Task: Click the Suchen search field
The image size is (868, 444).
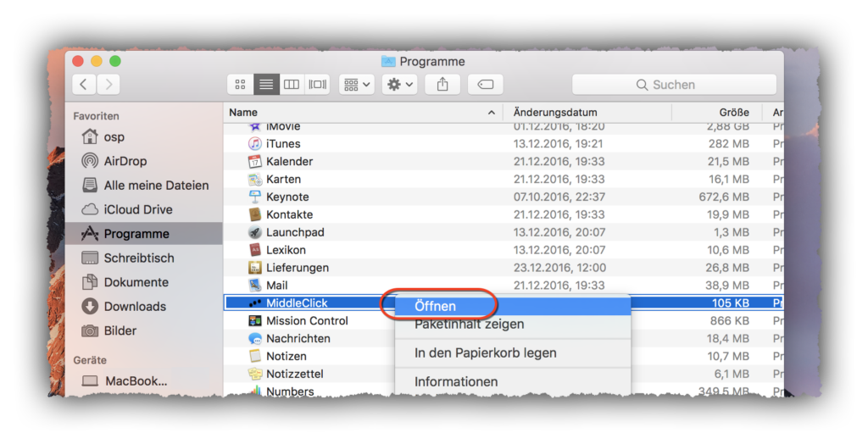Action: [674, 85]
